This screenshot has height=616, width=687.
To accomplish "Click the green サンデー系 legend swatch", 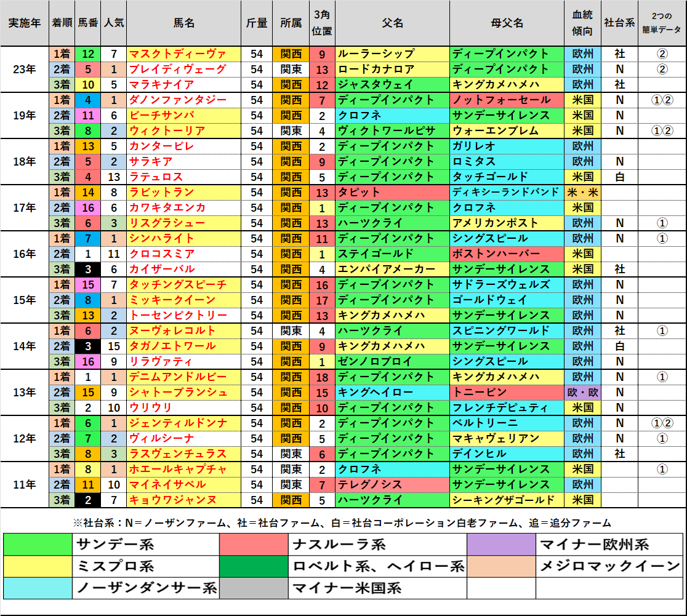I will 38,545.
